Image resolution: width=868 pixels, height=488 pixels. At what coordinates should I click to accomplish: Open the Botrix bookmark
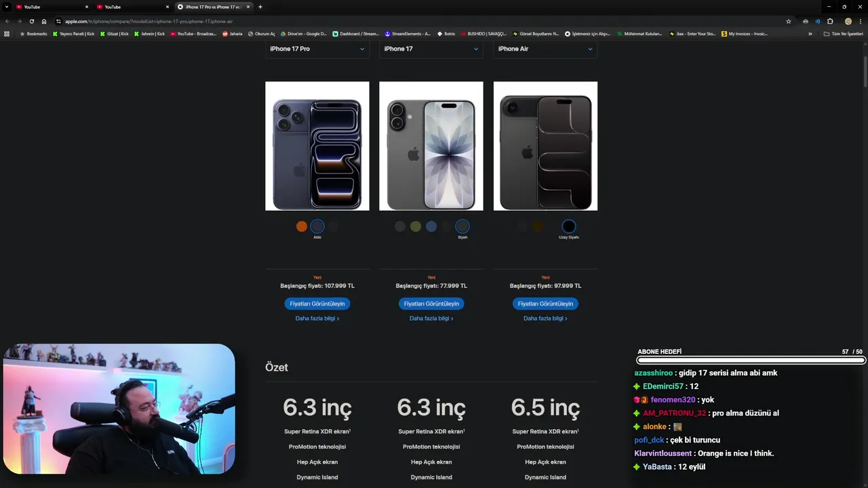point(446,33)
